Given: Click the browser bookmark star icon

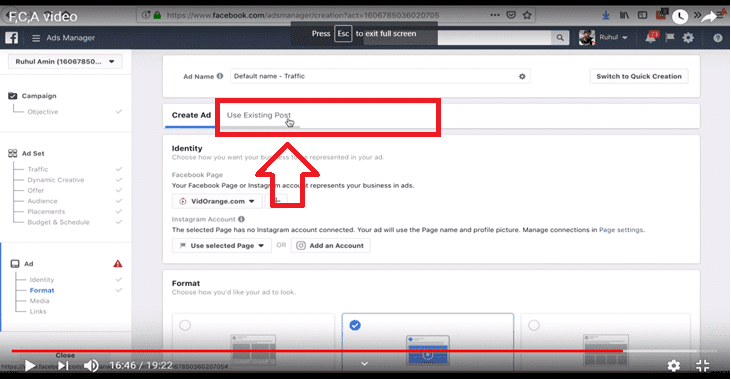Looking at the screenshot, I should (527, 15).
